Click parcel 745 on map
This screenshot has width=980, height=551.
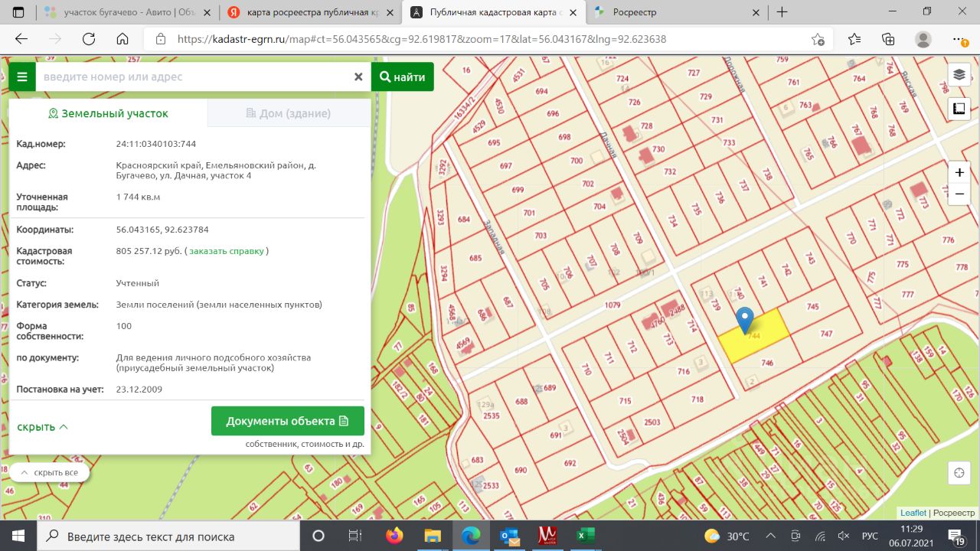point(813,306)
